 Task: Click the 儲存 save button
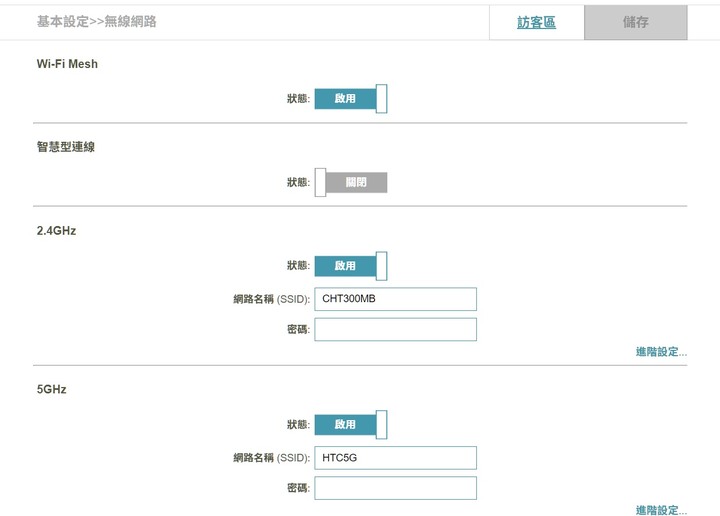pyautogui.click(x=636, y=22)
